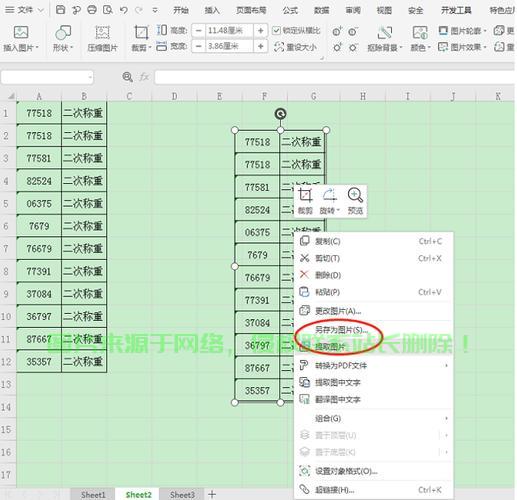The height and width of the screenshot is (500, 517).
Task: Click the Reset Size icon
Action: click(x=279, y=47)
